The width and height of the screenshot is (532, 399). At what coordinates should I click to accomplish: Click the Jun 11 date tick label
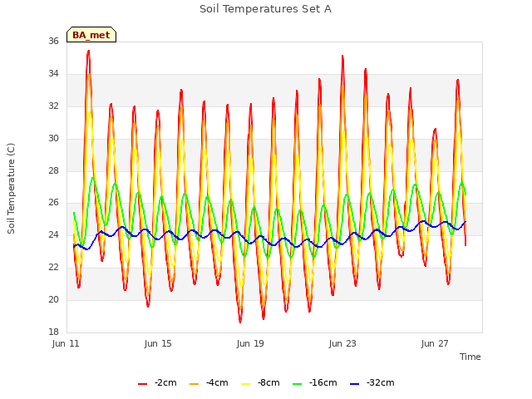click(66, 343)
